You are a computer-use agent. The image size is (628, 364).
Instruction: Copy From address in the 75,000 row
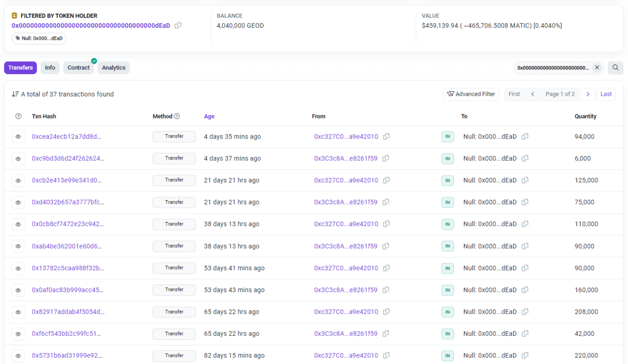click(386, 202)
